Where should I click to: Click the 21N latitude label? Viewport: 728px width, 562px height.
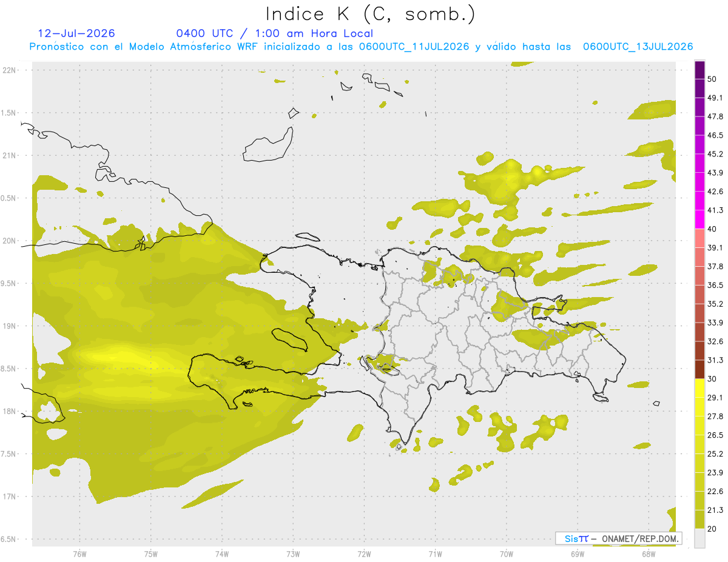coord(9,155)
